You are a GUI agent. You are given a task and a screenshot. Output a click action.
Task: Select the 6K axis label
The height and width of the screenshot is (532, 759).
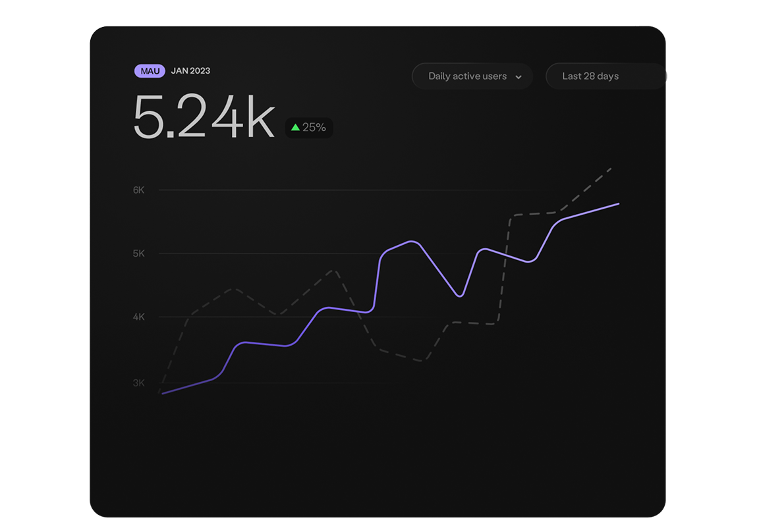(x=138, y=190)
